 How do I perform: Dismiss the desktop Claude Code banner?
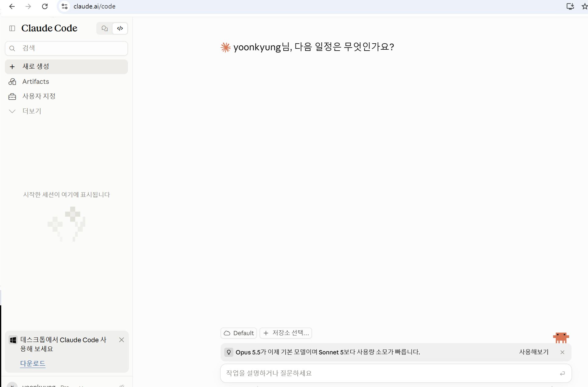122,340
